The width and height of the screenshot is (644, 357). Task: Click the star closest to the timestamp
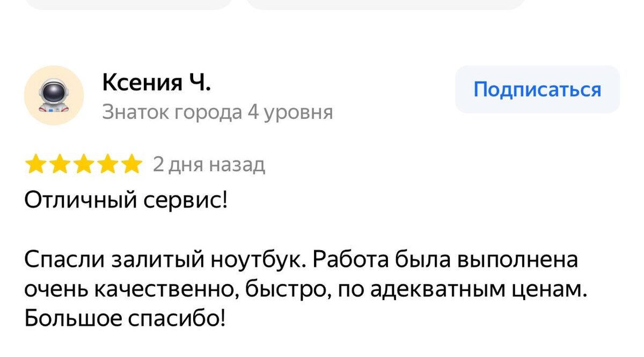pyautogui.click(x=131, y=164)
